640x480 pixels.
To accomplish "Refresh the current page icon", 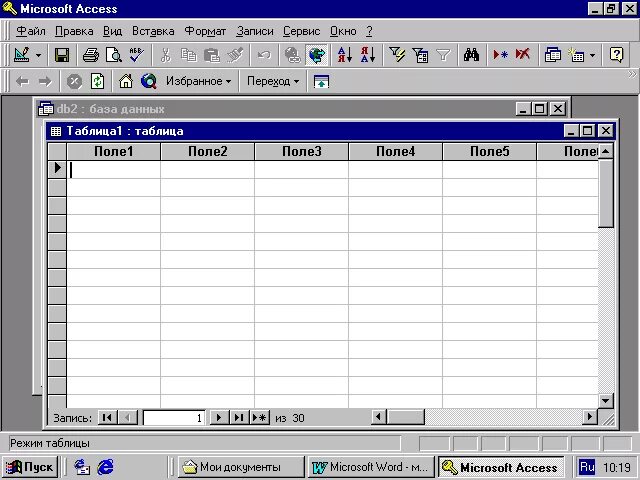I will [x=97, y=81].
